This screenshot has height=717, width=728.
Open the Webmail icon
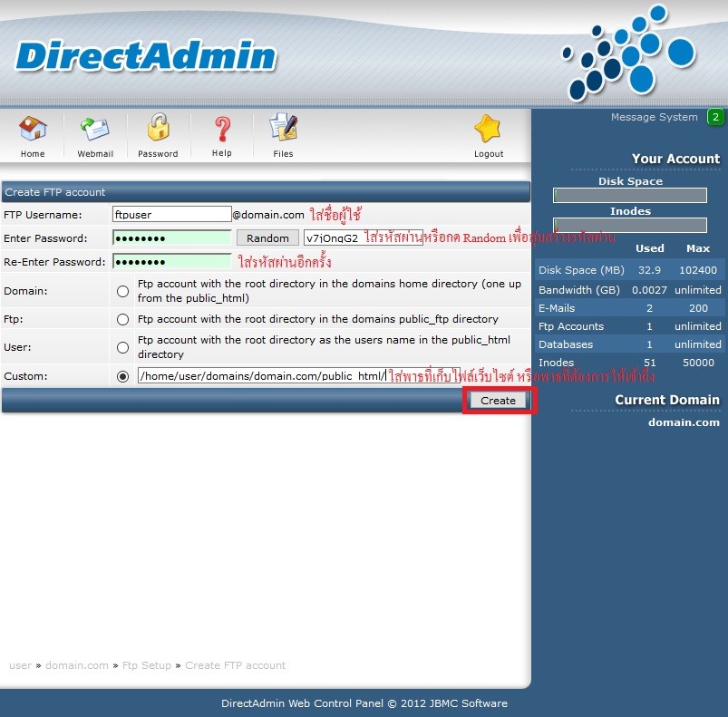[95, 129]
